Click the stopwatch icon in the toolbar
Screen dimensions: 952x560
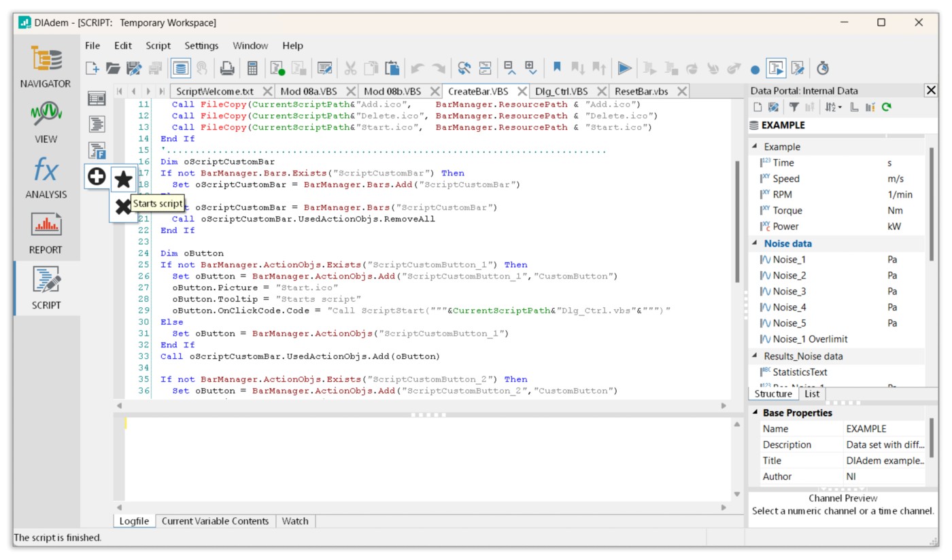(823, 68)
